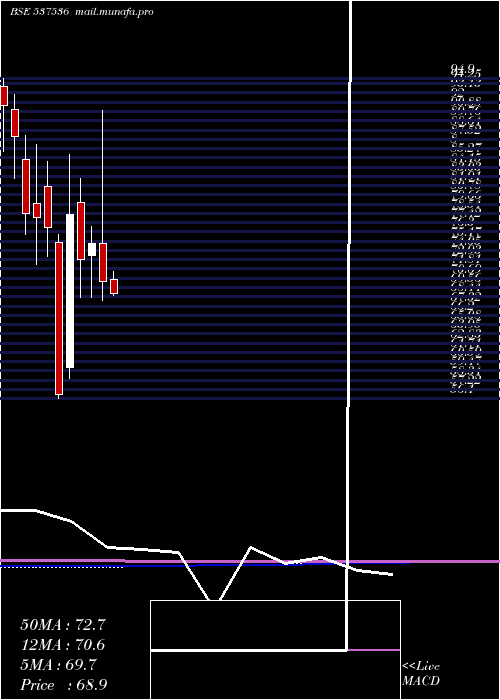Image resolution: width=500 pixels, height=700 pixels.
Task: Click the last small red candlestick
Action: 114,286
